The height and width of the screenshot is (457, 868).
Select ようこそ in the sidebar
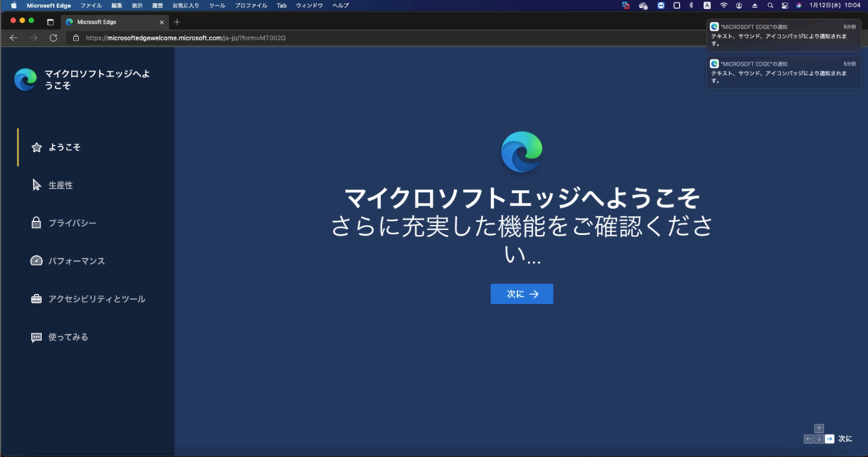[x=64, y=148]
